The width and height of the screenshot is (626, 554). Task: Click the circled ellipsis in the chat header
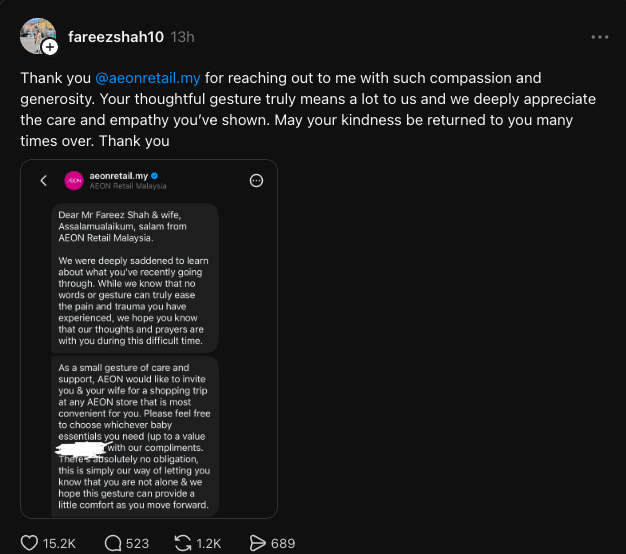click(256, 181)
